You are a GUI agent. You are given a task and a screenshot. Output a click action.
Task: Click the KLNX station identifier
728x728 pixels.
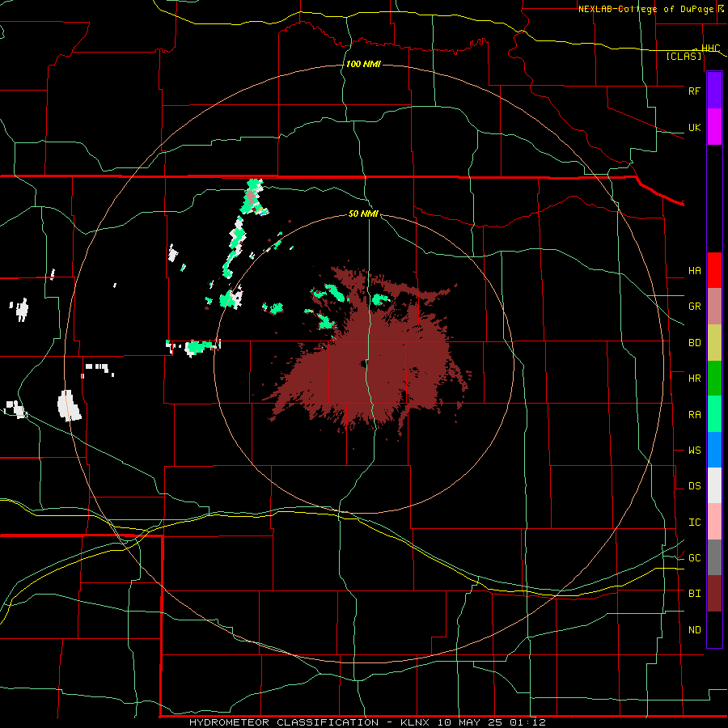click(x=414, y=722)
